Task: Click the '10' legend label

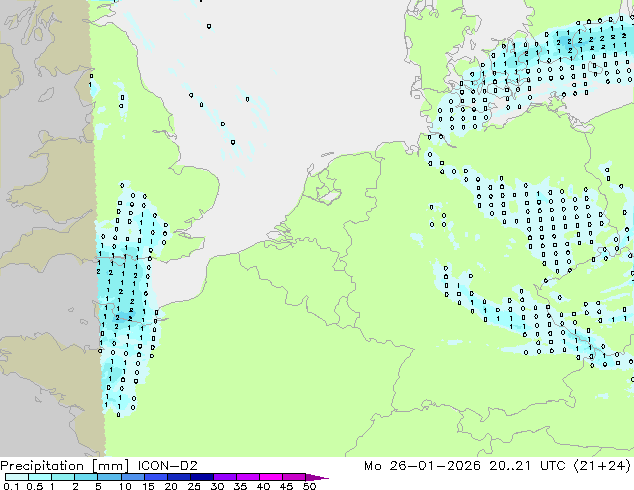Action: pos(125,486)
